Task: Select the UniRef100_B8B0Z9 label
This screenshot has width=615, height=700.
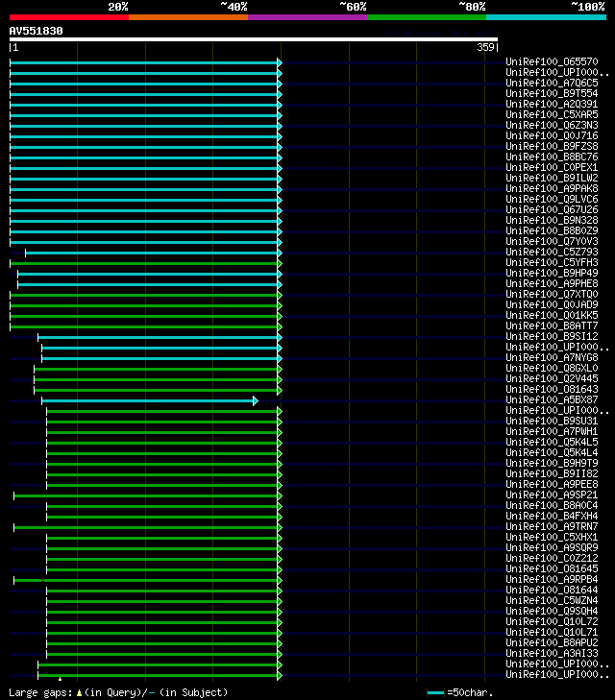Action: (552, 230)
